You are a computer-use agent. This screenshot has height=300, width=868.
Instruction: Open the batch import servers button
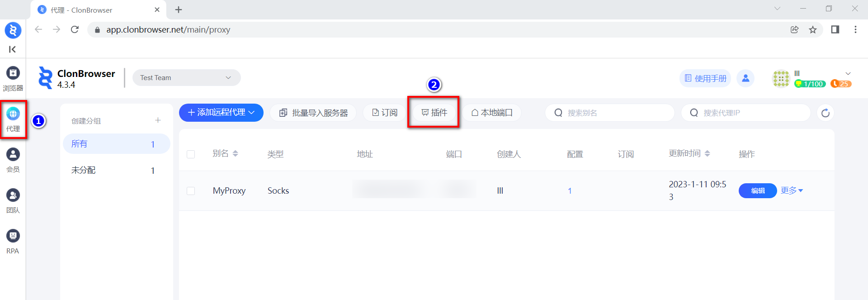313,113
